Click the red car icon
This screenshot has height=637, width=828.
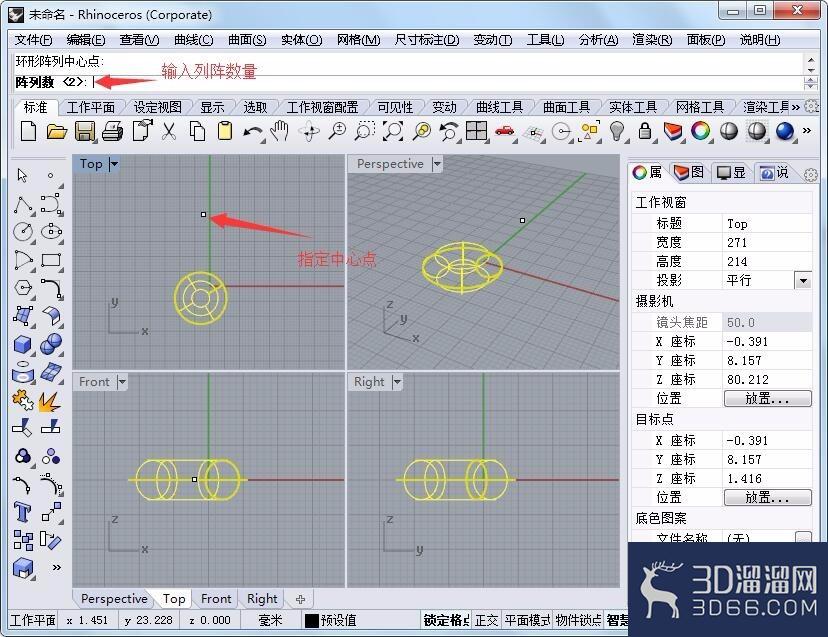click(x=504, y=131)
